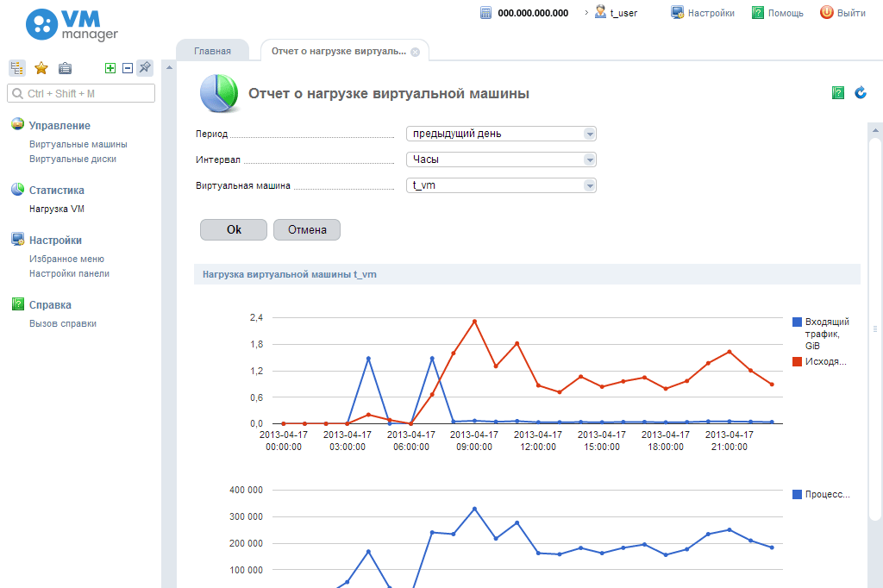Focus the Ctrl + Shift + M search field
Screen dimensions: 883x588
point(81,93)
